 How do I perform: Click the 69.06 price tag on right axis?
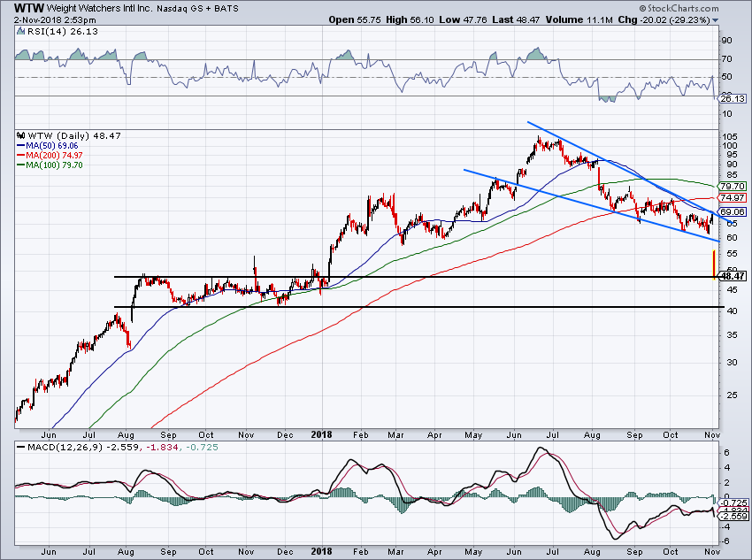pos(733,211)
